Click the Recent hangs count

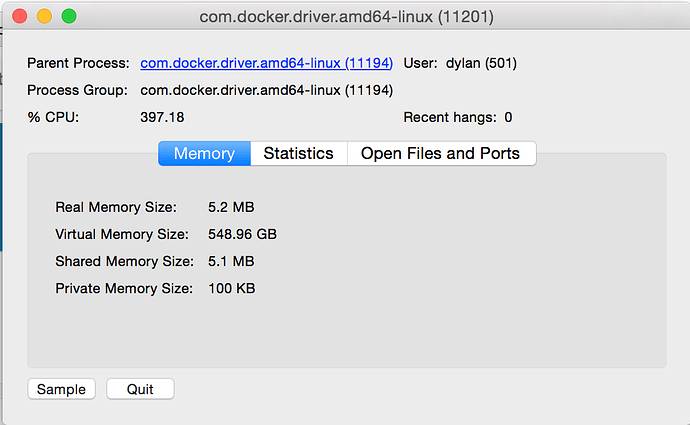tap(508, 117)
